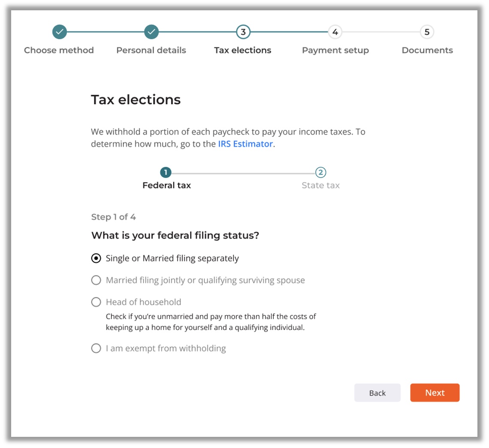Jump to the Payment setup step label
Image resolution: width=489 pixels, height=448 pixels.
[x=335, y=50]
